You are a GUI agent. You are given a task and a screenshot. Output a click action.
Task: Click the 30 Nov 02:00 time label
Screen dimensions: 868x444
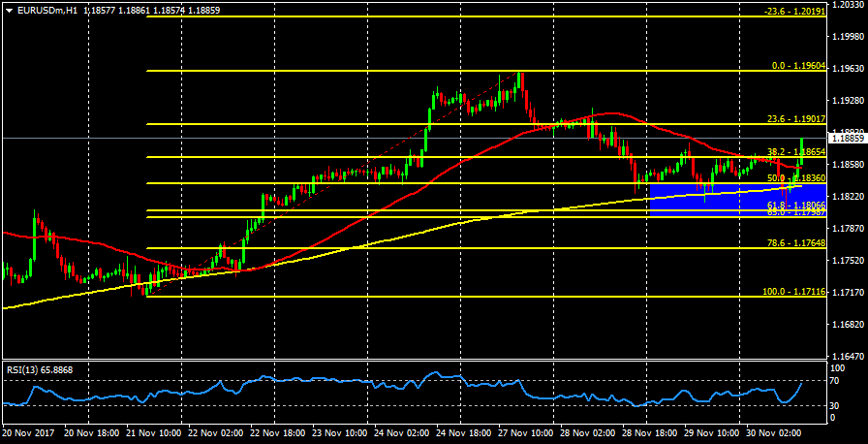pyautogui.click(x=773, y=435)
